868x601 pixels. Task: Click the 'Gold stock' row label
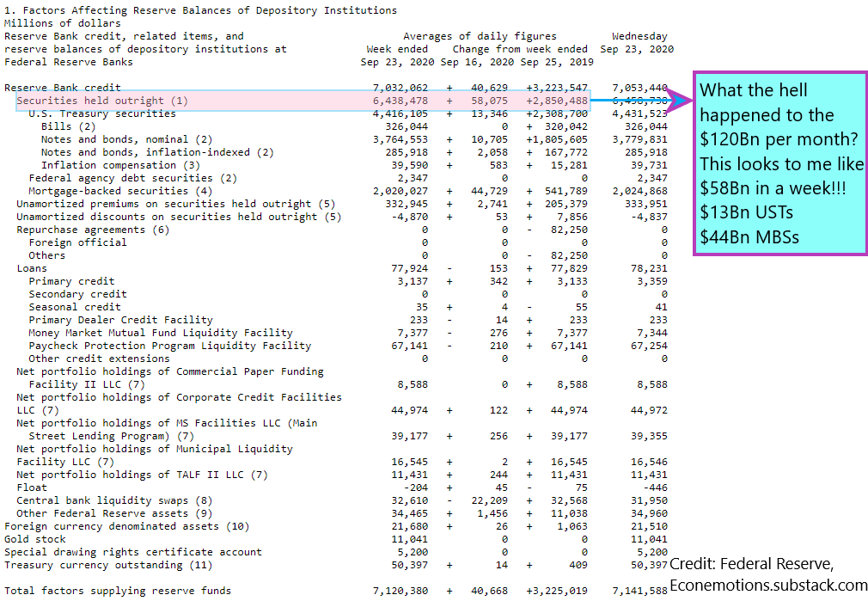tap(35, 539)
